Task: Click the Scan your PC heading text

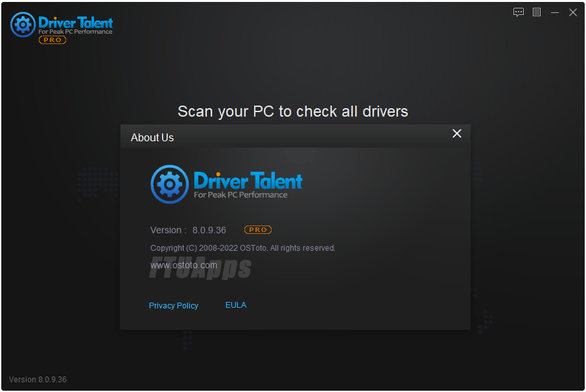Action: coord(292,111)
